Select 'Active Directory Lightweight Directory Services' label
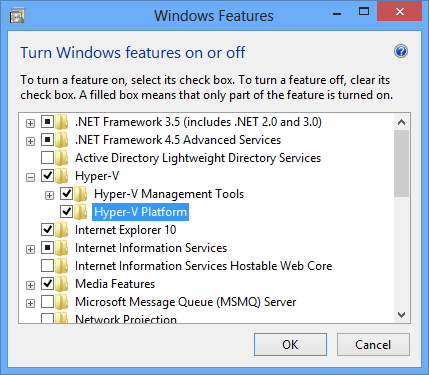The width and height of the screenshot is (429, 375). click(198, 158)
